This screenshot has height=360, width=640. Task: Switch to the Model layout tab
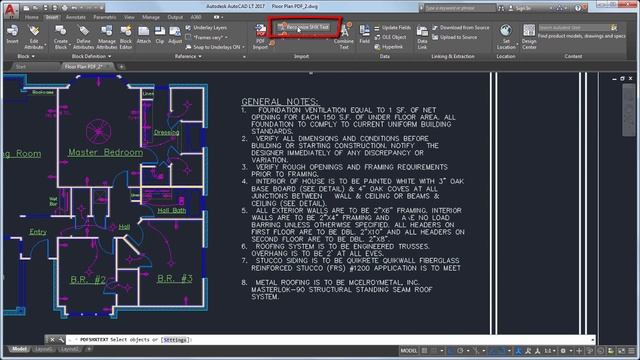19,349
